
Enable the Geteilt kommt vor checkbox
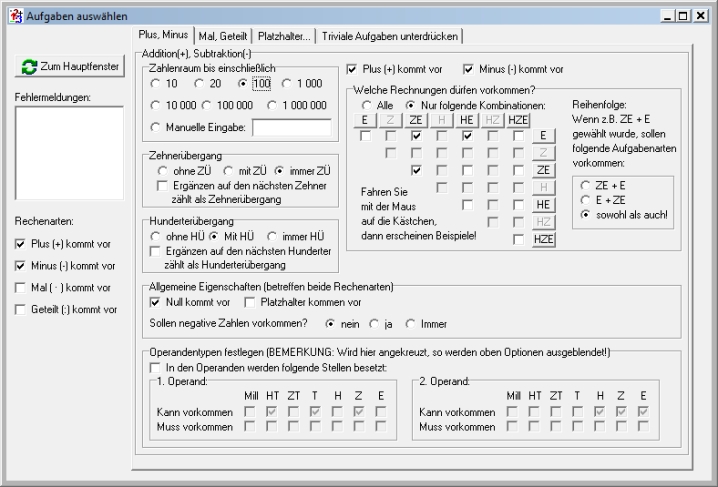pyautogui.click(x=22, y=310)
